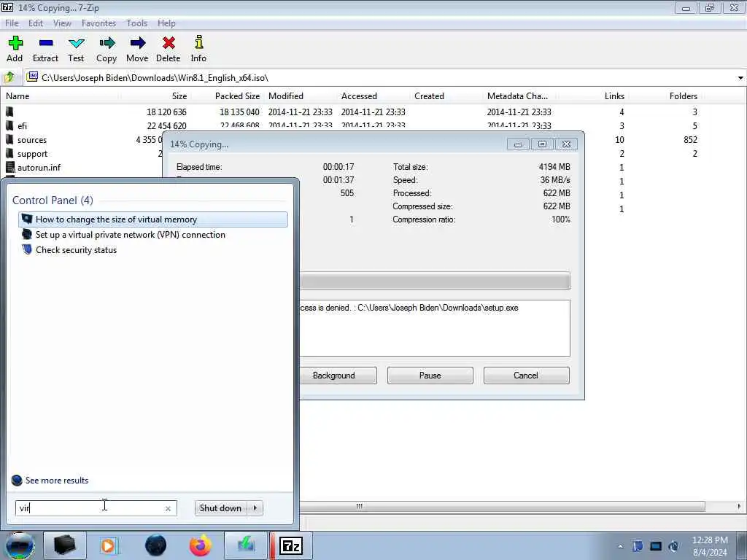This screenshot has width=747, height=560.
Task: Go up one folder level icon
Action: [9, 77]
